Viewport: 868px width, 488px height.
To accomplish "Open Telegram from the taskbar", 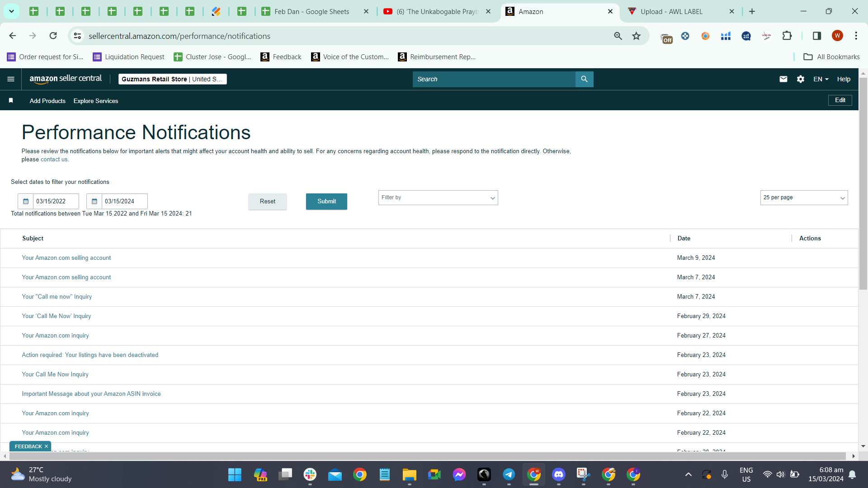I will tap(509, 475).
